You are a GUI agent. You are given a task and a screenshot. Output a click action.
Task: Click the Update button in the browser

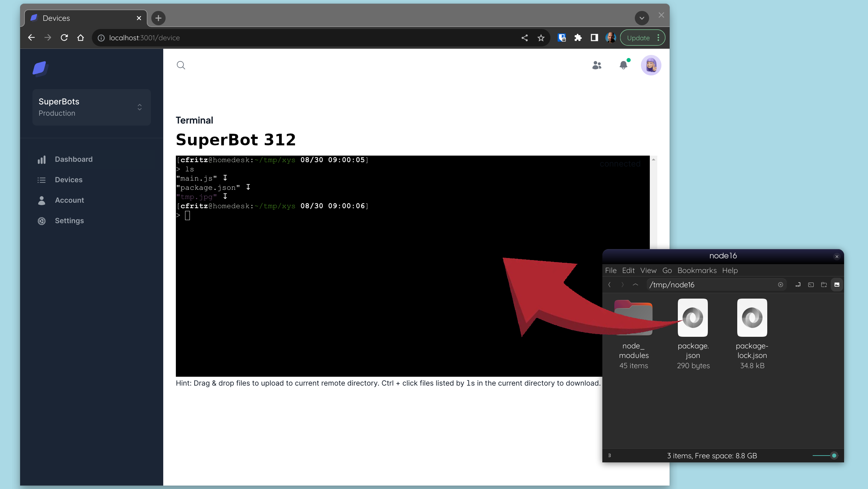click(639, 38)
